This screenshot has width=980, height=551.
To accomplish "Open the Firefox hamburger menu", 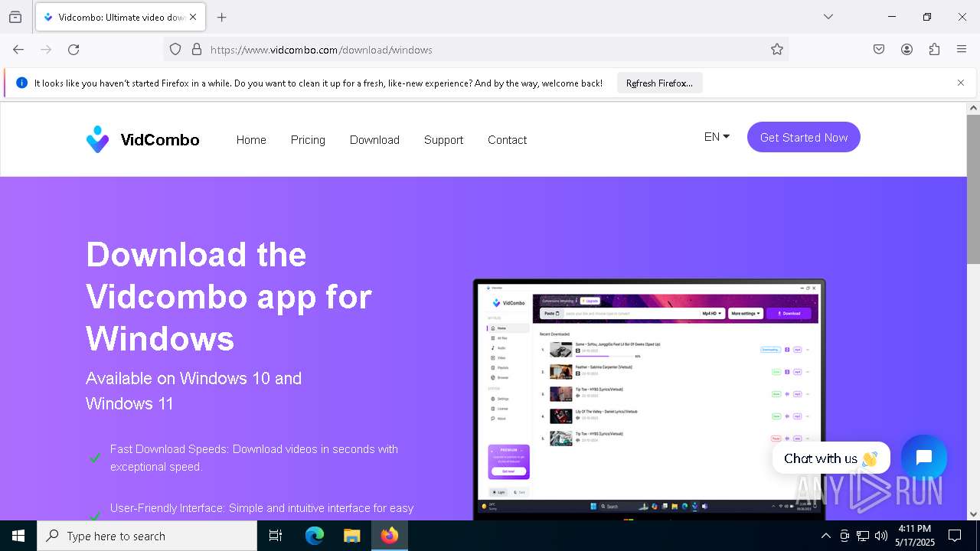I will (962, 50).
